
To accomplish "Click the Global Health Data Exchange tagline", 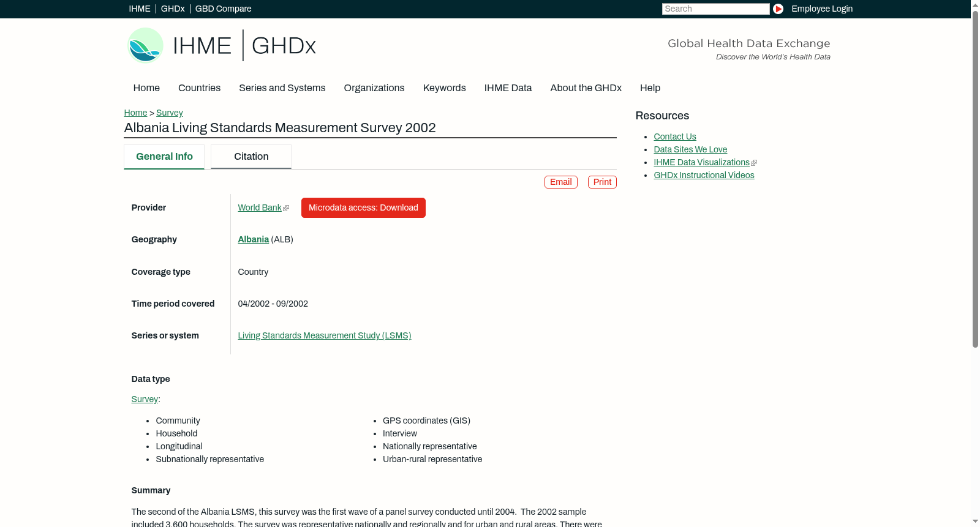I will point(749,43).
